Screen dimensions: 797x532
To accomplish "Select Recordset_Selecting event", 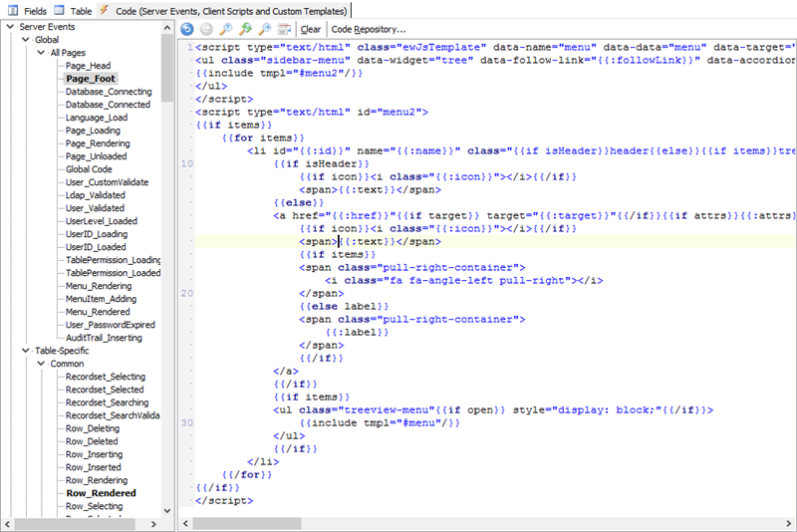I will pos(106,377).
